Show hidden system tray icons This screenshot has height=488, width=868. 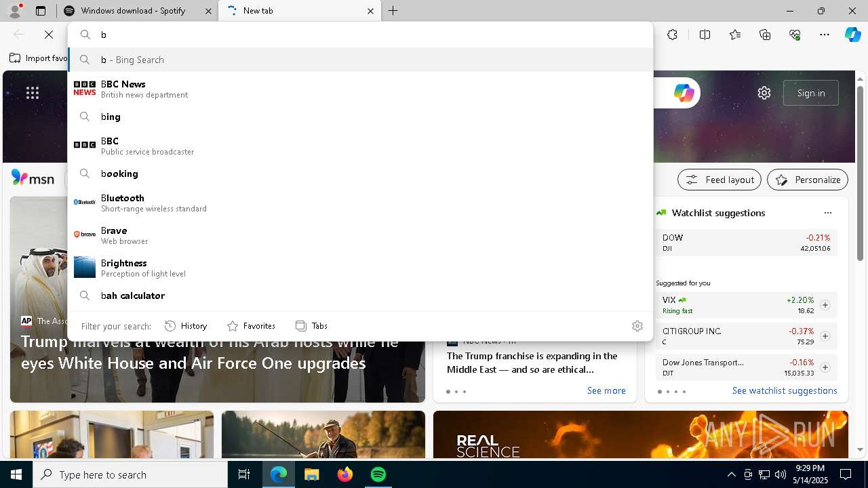click(x=731, y=474)
